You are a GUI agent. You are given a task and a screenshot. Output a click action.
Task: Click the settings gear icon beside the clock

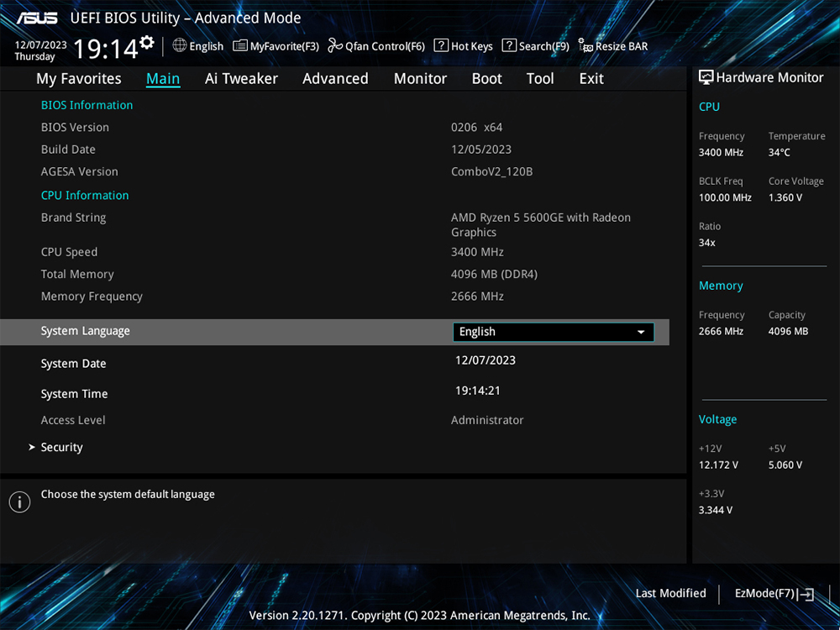[147, 42]
